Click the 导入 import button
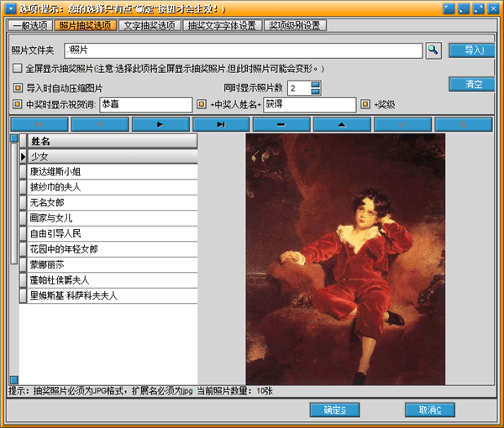 (x=471, y=50)
